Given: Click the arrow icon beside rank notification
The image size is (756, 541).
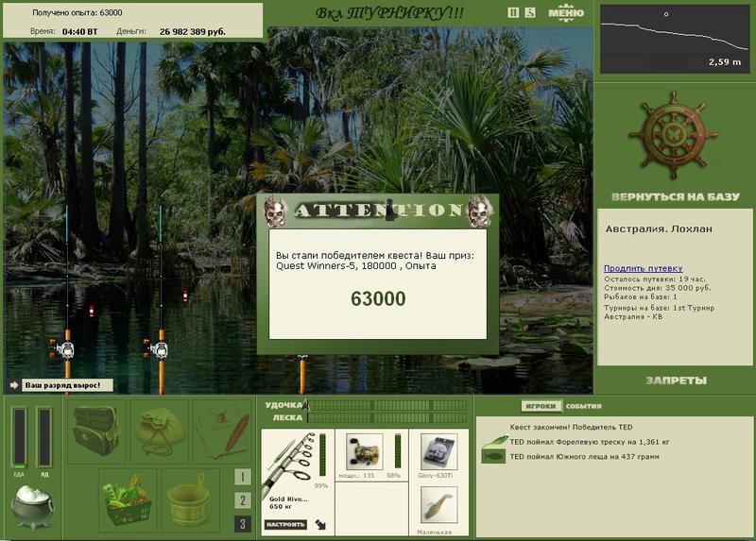Looking at the screenshot, I should (14, 385).
